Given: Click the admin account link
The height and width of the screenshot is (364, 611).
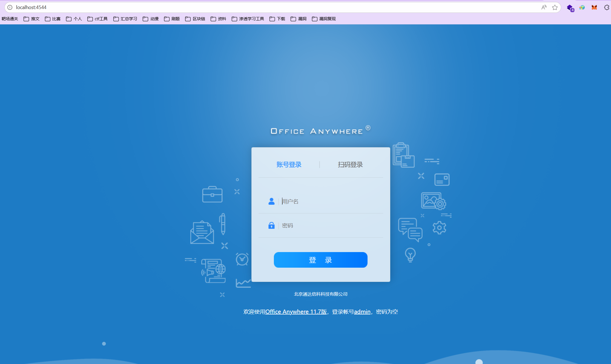Looking at the screenshot, I should 362,312.
